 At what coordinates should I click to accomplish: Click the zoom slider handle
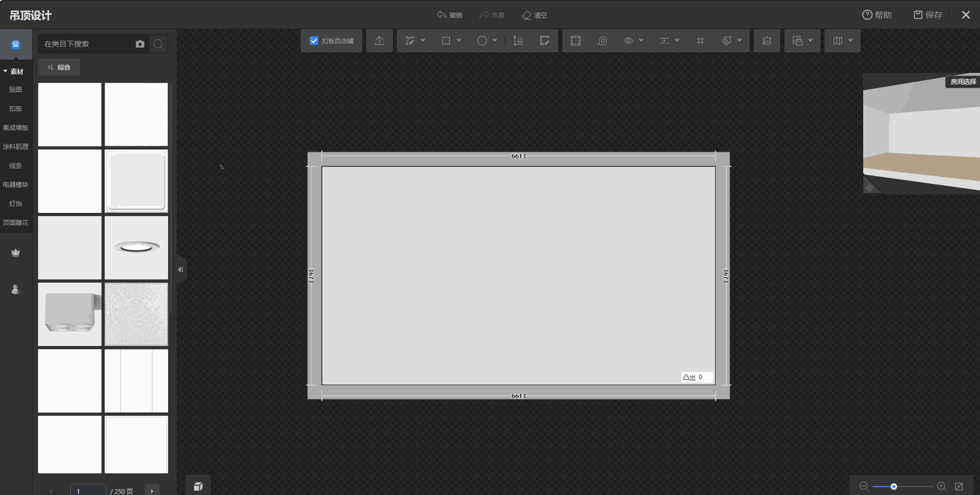894,487
